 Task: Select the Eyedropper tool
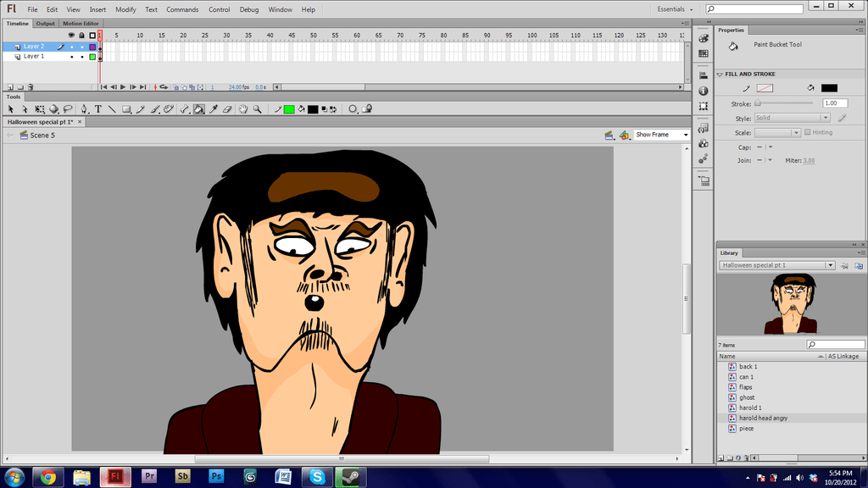coord(213,109)
